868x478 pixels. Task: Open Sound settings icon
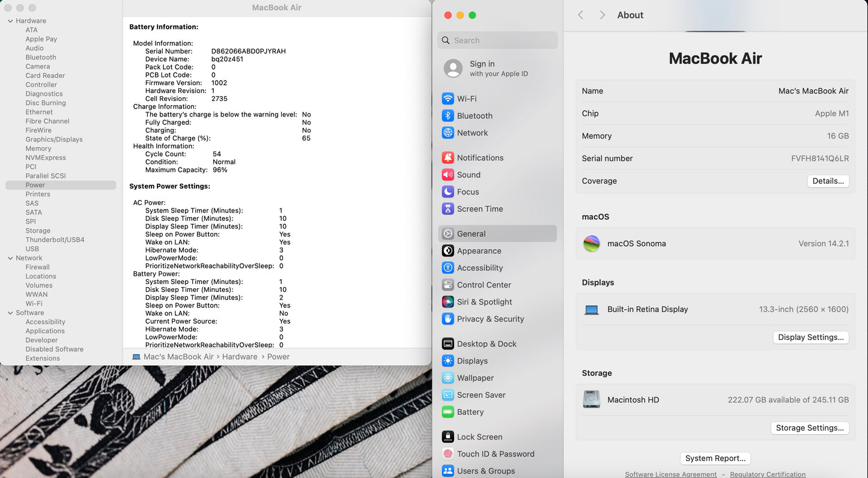click(x=448, y=175)
